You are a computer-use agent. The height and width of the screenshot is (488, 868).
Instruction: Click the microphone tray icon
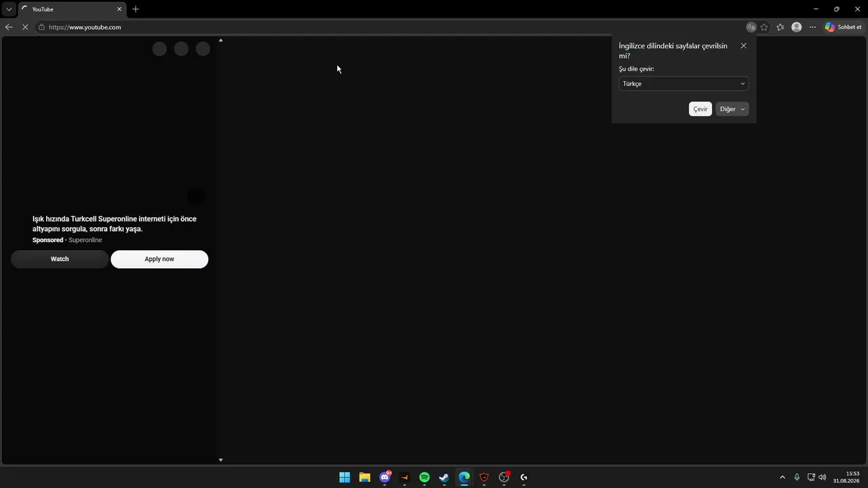[x=797, y=477]
